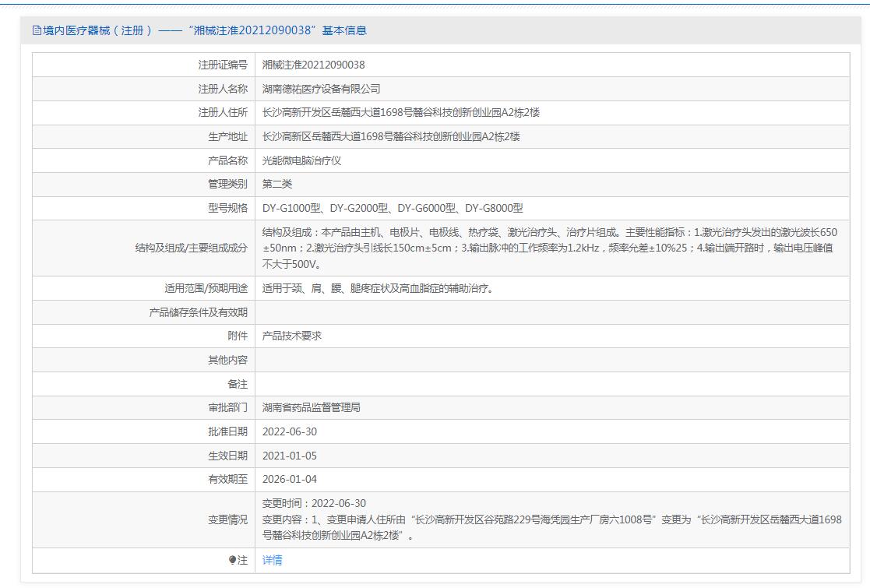Open the 详情 link
The width and height of the screenshot is (870, 588).
click(273, 560)
